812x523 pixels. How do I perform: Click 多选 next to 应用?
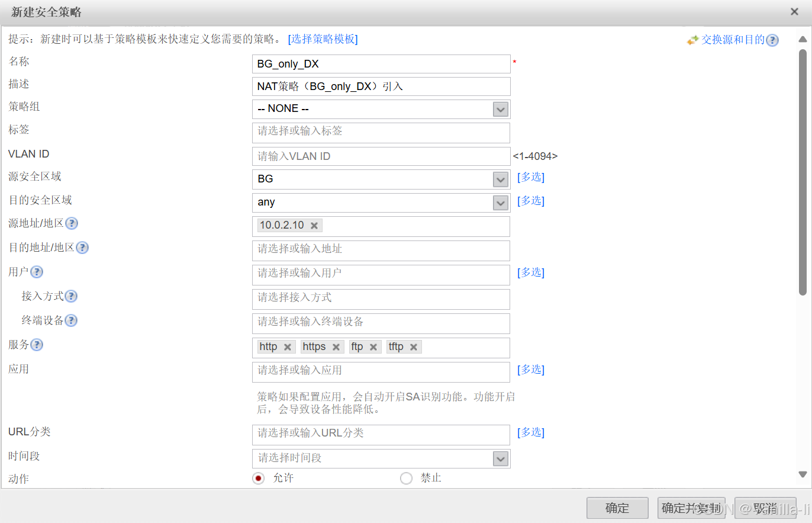point(531,370)
